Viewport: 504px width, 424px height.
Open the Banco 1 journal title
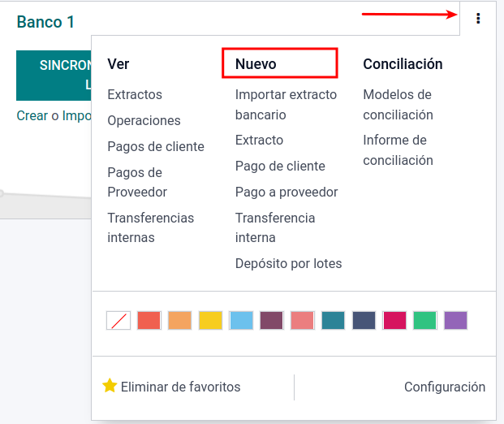pos(45,22)
